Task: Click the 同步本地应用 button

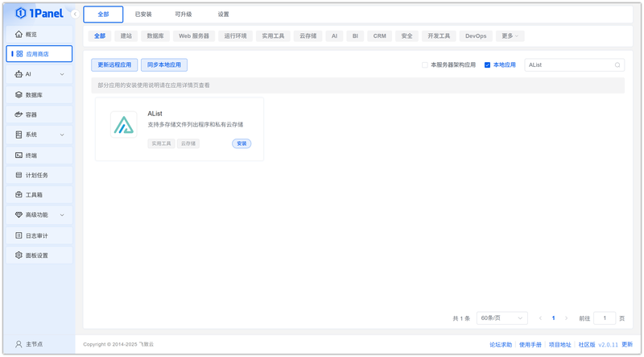Action: click(x=164, y=65)
